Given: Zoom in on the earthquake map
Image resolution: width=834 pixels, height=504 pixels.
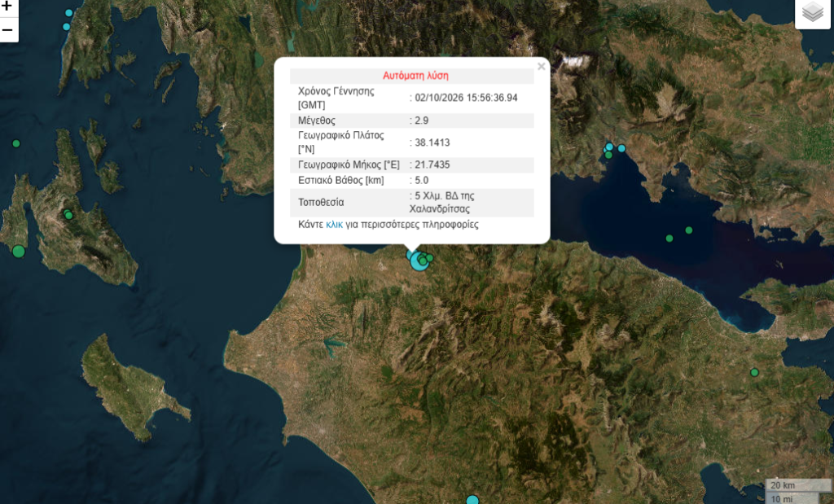Looking at the screenshot, I should tap(7, 7).
